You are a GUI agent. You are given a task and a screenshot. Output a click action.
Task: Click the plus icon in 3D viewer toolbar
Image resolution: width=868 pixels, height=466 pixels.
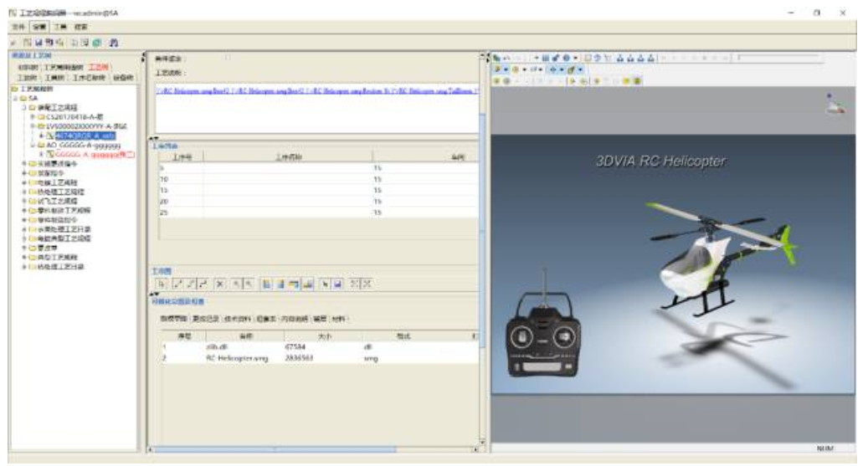click(536, 58)
